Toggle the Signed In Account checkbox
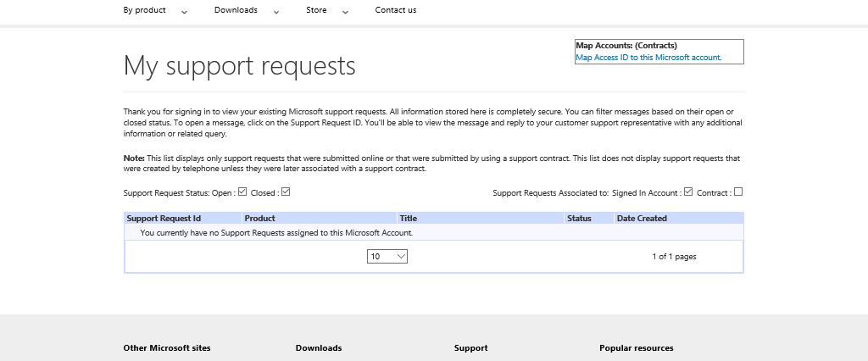868x361 pixels. pos(688,192)
